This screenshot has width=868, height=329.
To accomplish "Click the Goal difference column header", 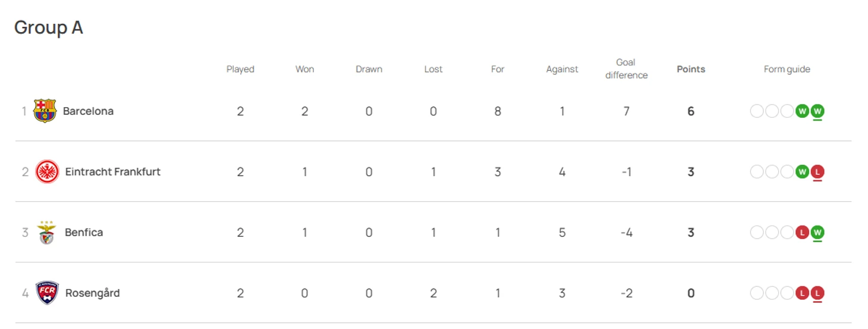I will (x=626, y=69).
